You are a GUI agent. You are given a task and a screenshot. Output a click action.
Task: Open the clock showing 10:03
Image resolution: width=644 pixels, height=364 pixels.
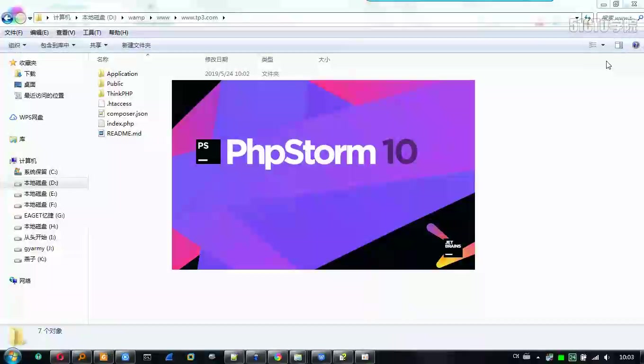coord(626,357)
